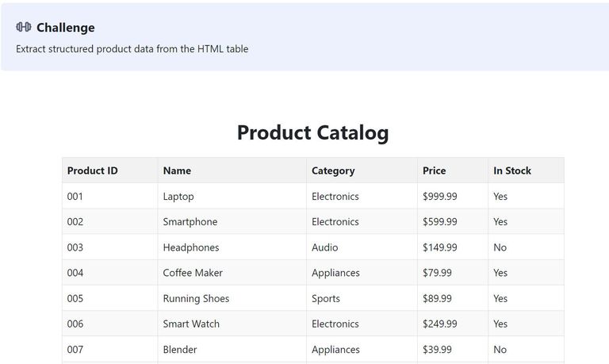Select the Laptop name cell
This screenshot has height=364, width=609.
point(178,196)
